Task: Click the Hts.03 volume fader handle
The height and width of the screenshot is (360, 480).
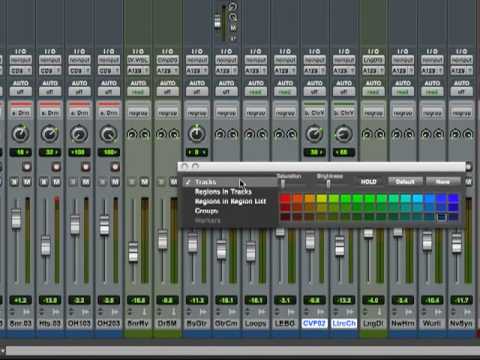Action: (x=45, y=246)
